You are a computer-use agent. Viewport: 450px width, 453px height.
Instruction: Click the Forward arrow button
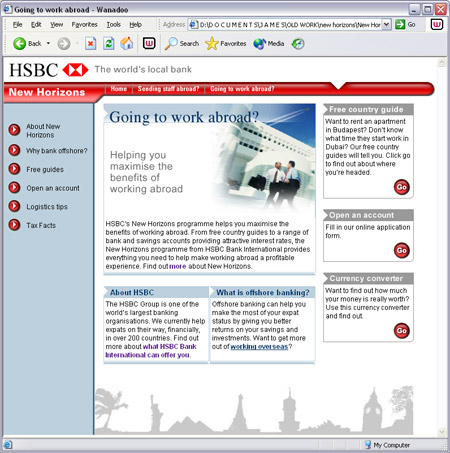click(x=64, y=44)
